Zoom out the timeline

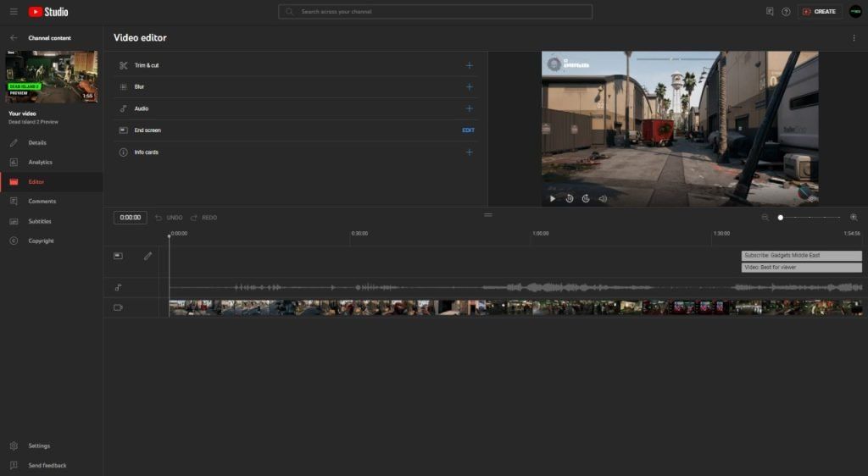point(765,218)
